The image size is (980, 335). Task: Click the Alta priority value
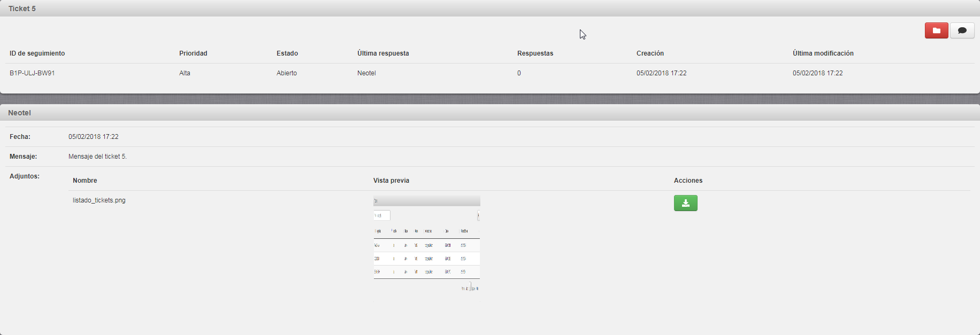tap(185, 73)
